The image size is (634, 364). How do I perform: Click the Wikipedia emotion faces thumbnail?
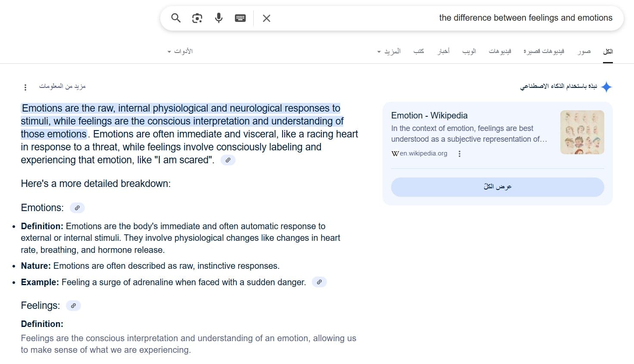[x=582, y=132]
